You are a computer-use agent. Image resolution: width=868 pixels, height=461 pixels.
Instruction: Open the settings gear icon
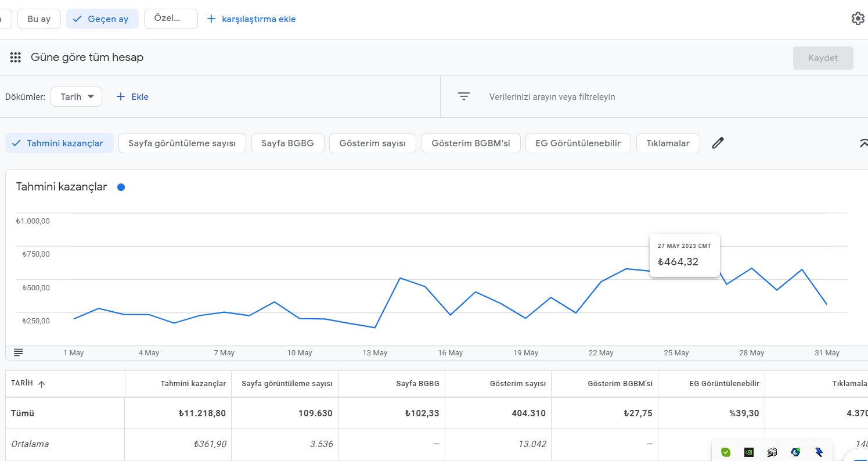(x=858, y=19)
